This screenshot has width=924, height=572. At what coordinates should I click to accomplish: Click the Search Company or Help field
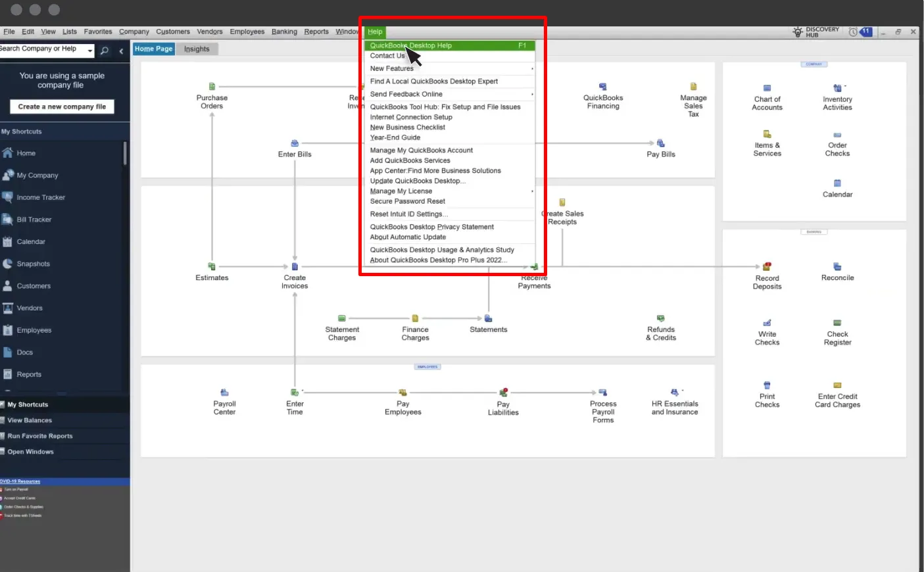(43, 50)
